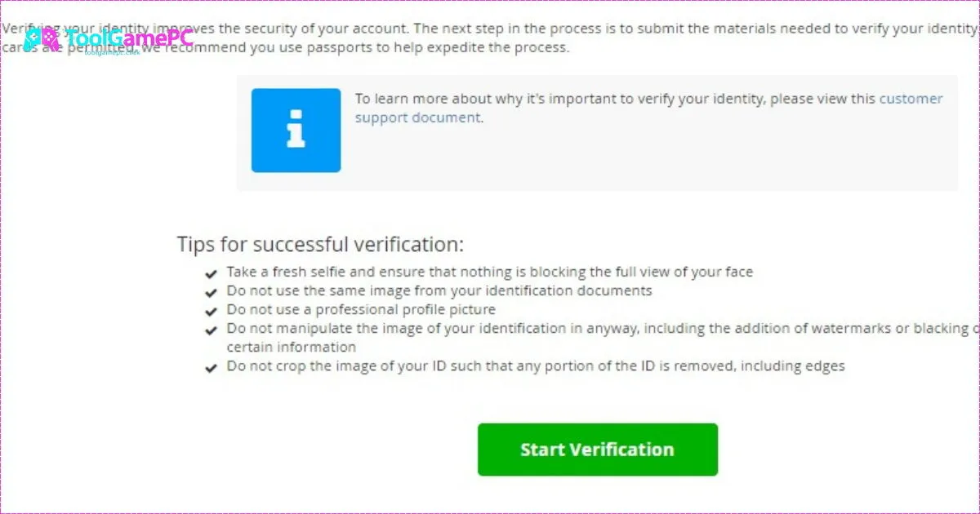980x514 pixels.
Task: Select the cyan gamepad icon in the ToolGamePC logo
Action: (33, 39)
